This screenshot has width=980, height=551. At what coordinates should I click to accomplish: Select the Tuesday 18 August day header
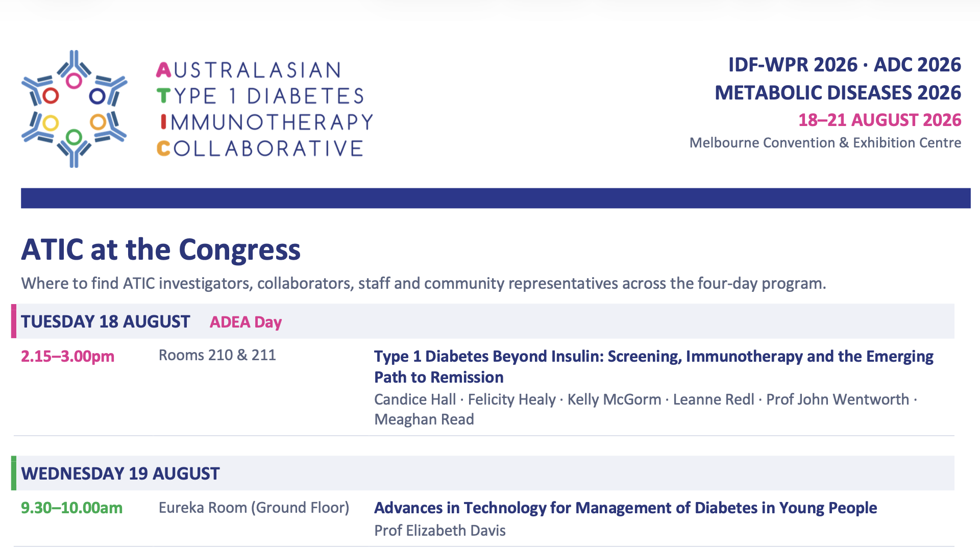[105, 321]
